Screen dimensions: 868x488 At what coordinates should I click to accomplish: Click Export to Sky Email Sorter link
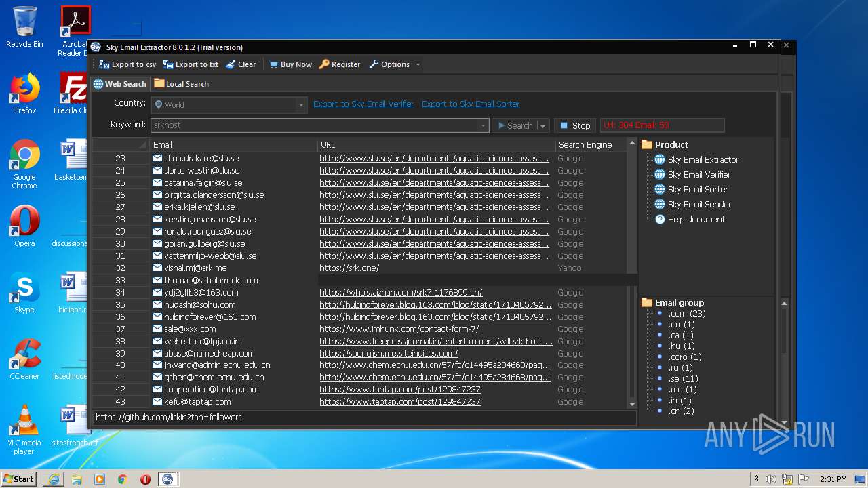[471, 104]
